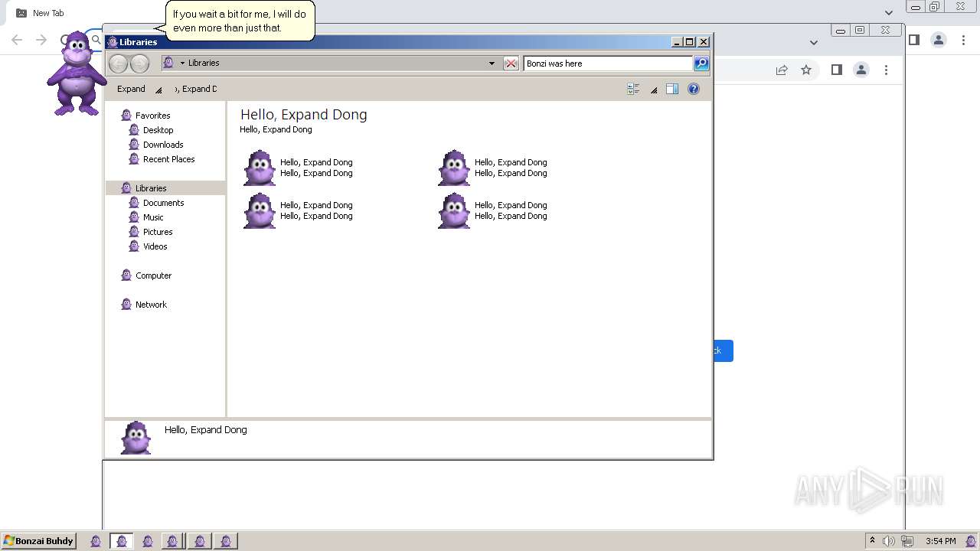Image resolution: width=980 pixels, height=551 pixels.
Task: Bookmark page with star icon
Action: [x=806, y=70]
